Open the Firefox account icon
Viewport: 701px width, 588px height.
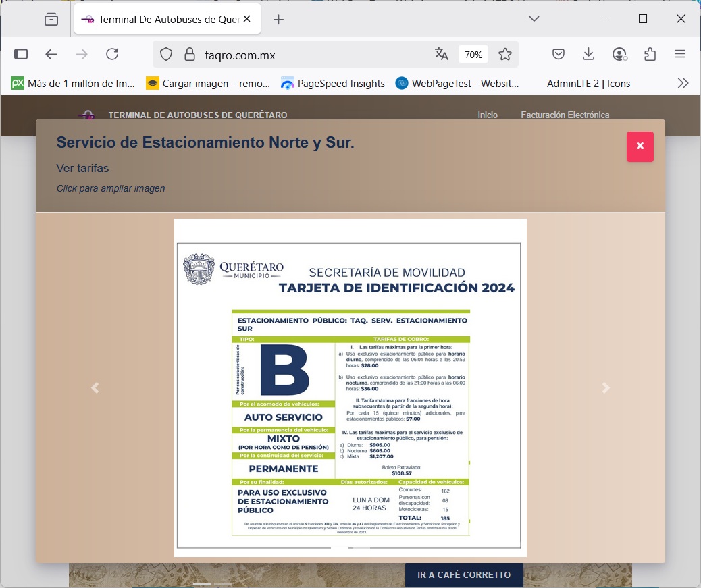[619, 54]
